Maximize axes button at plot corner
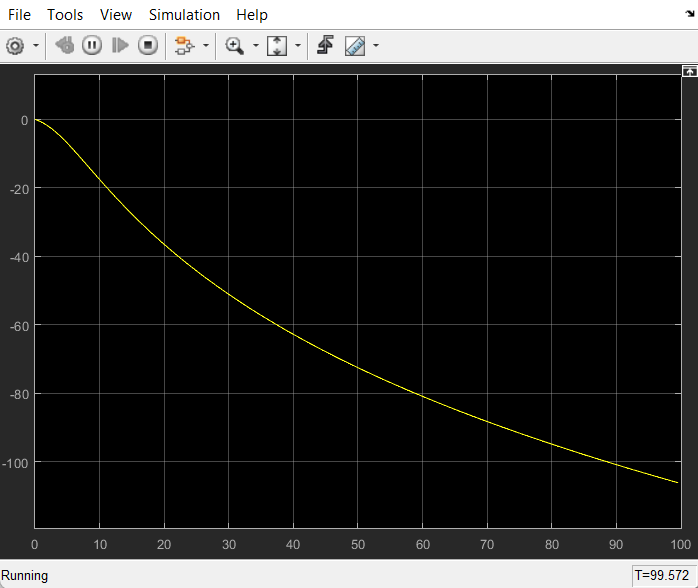The width and height of the screenshot is (698, 588). point(690,71)
